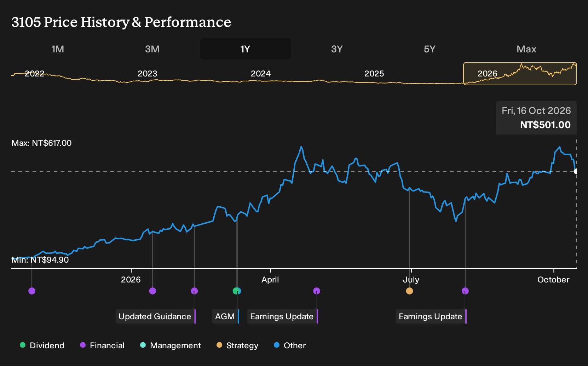The height and width of the screenshot is (366, 588).
Task: Toggle the Management legend filter
Action: (x=171, y=345)
